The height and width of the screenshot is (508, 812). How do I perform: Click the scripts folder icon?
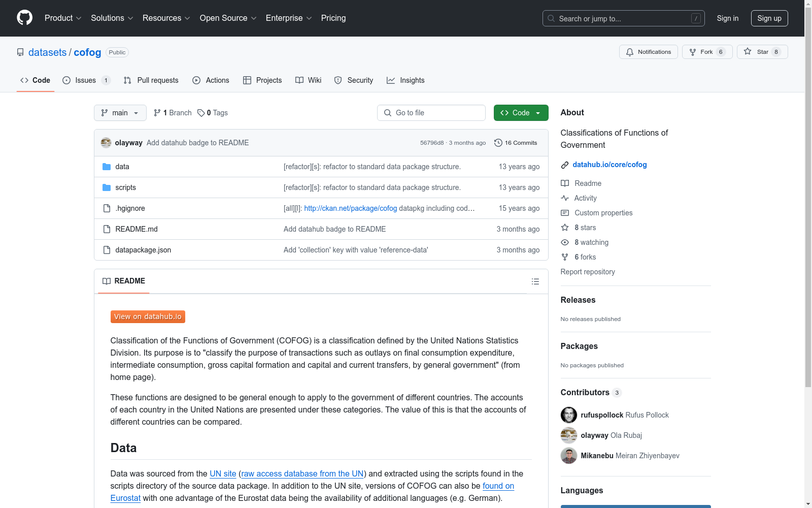tap(107, 187)
